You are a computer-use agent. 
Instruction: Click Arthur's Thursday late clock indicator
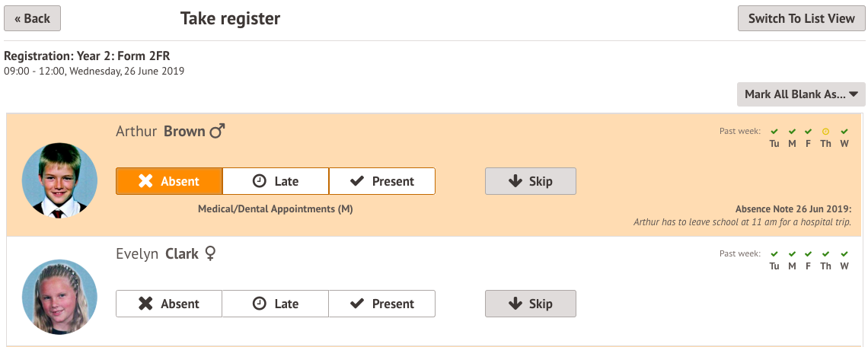click(x=825, y=132)
